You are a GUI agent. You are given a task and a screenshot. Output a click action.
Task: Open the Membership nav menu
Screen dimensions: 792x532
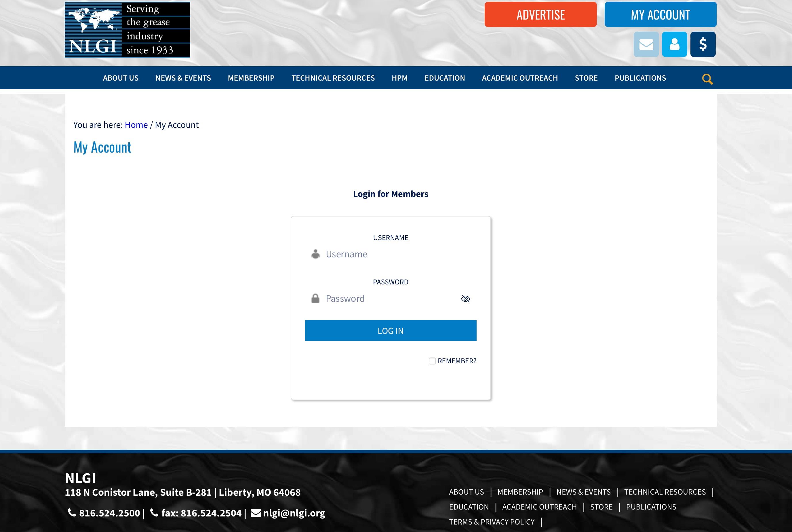pyautogui.click(x=251, y=78)
